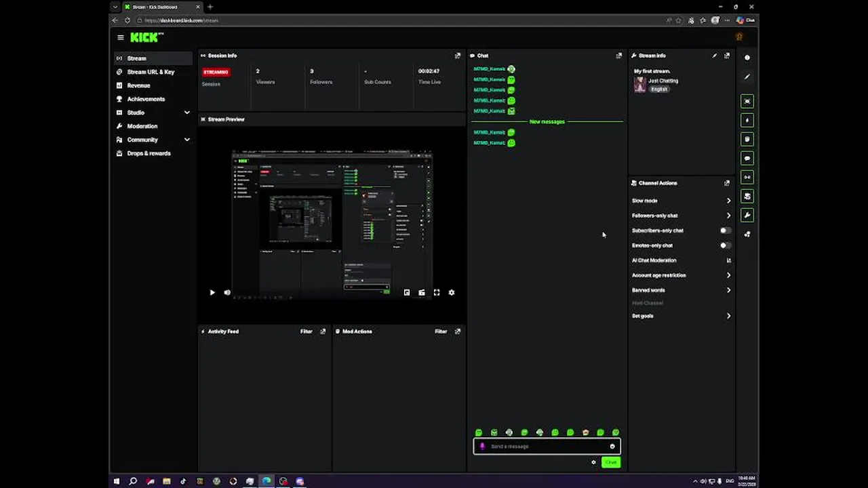Open the hamburger menu beside the Kick logo

(121, 37)
